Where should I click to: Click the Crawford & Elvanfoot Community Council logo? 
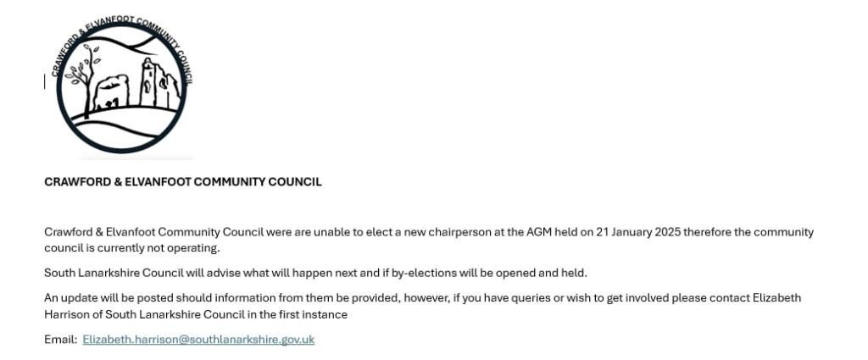click(121, 85)
